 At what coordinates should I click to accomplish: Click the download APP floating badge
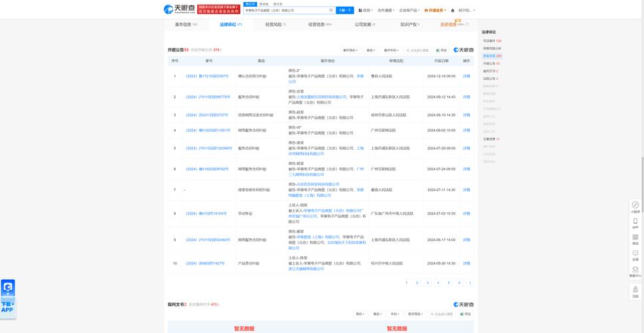click(x=8, y=298)
